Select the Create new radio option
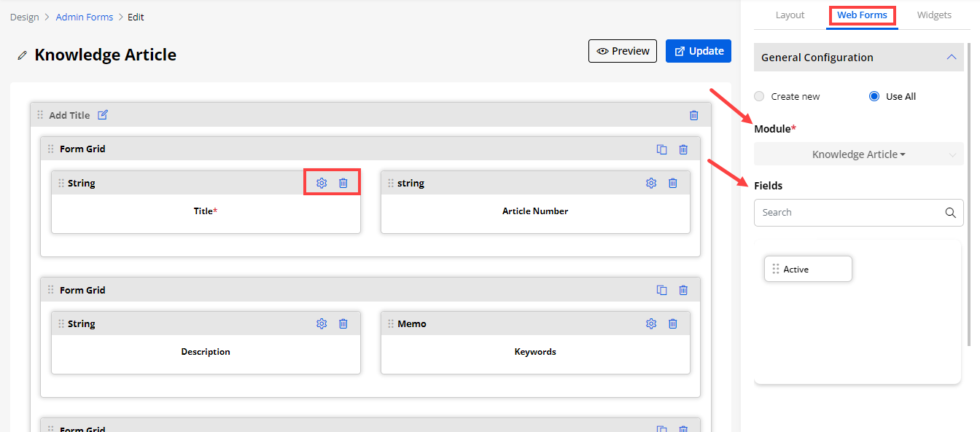 760,96
